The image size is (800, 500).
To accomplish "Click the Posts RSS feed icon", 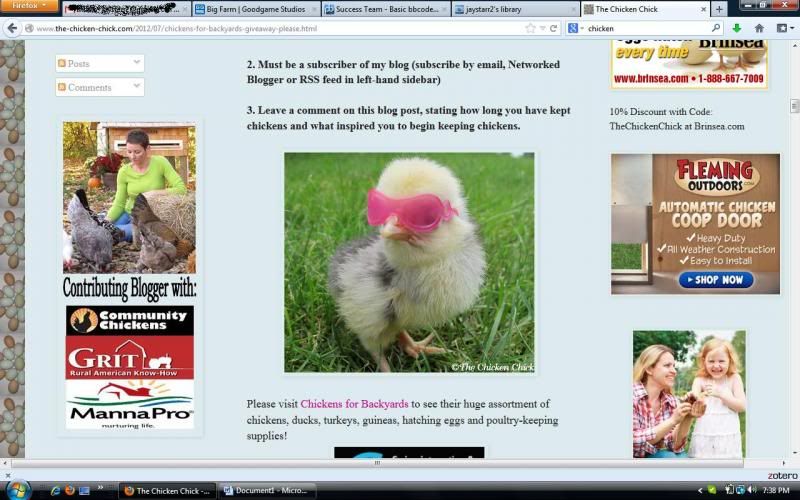I will point(62,63).
